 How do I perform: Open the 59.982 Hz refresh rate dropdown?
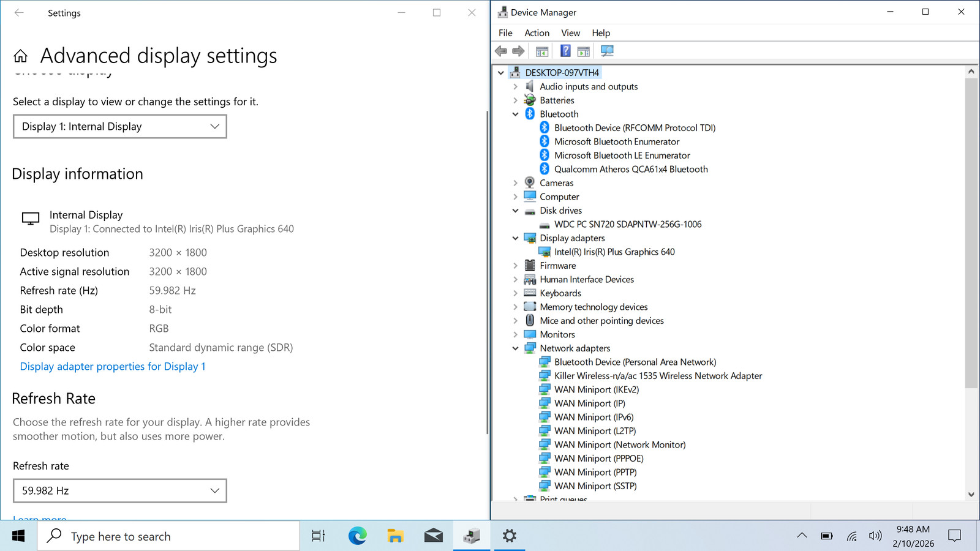pos(120,490)
